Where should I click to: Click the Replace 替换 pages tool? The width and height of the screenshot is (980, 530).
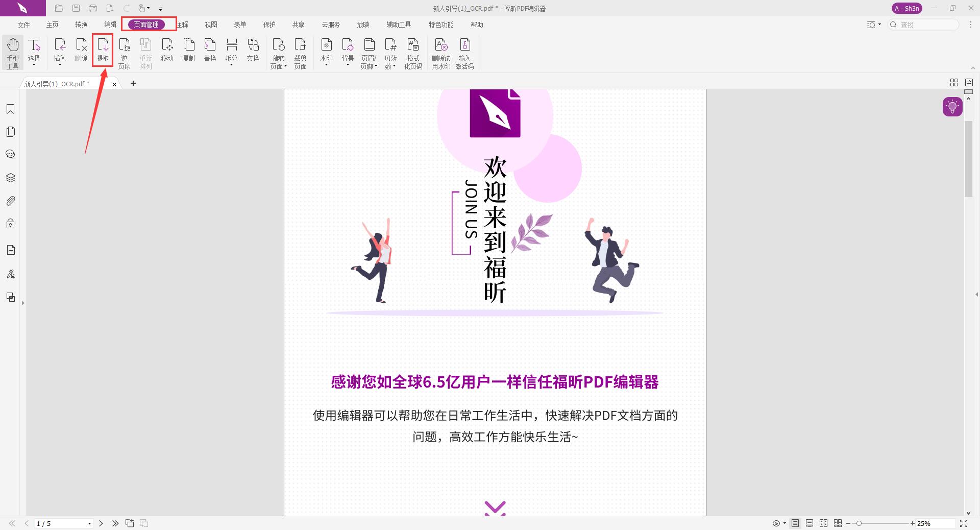click(210, 50)
